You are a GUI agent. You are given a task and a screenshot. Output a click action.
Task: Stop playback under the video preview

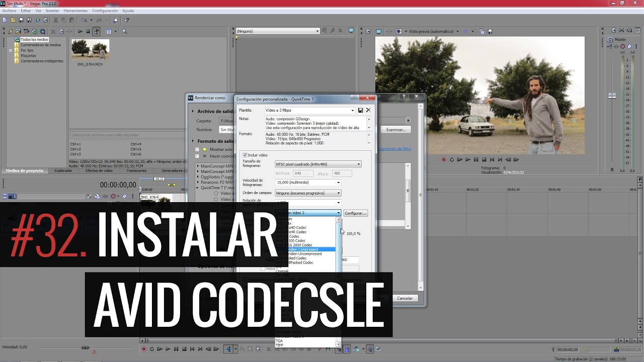click(484, 159)
